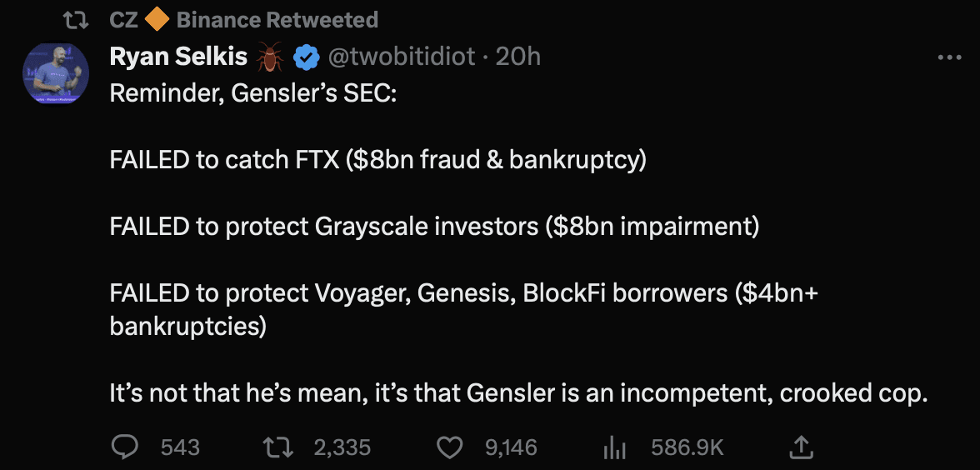
Task: Click the tweet text about Gensler's SEC
Action: click(x=433, y=227)
